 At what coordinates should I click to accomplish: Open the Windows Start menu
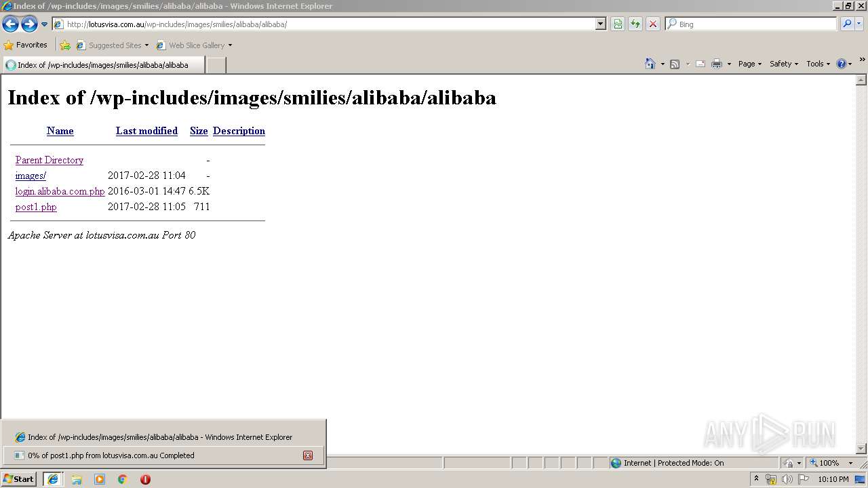coord(18,479)
